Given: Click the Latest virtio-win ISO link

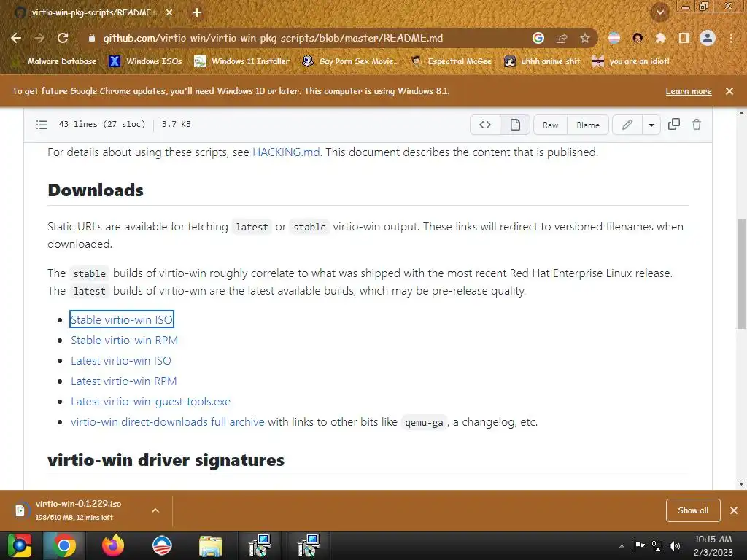Looking at the screenshot, I should click(121, 360).
